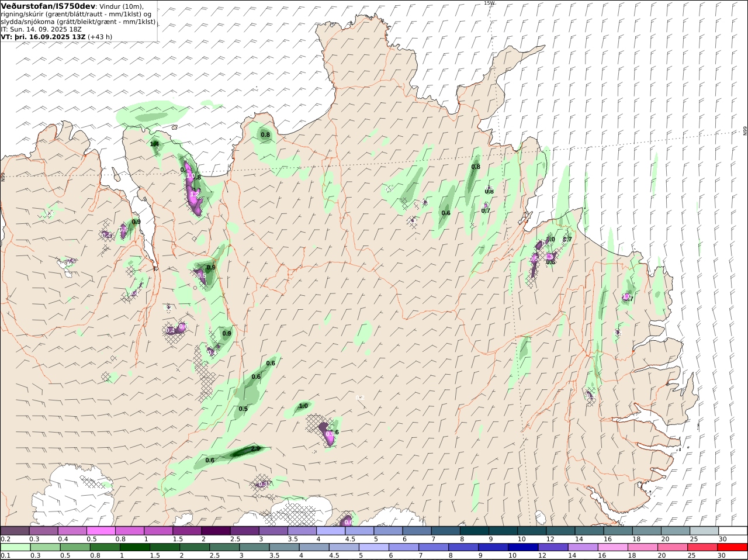Click the '30' label on the snow scale
Viewport: 748px width, 560px height.
(x=722, y=539)
